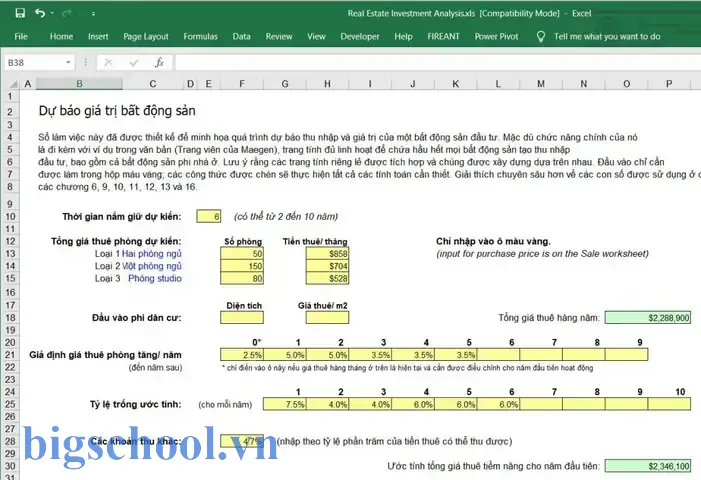Click the empty Giá thuê/ m2 input cell
Viewport: 701px width, 480px height.
coord(327,318)
